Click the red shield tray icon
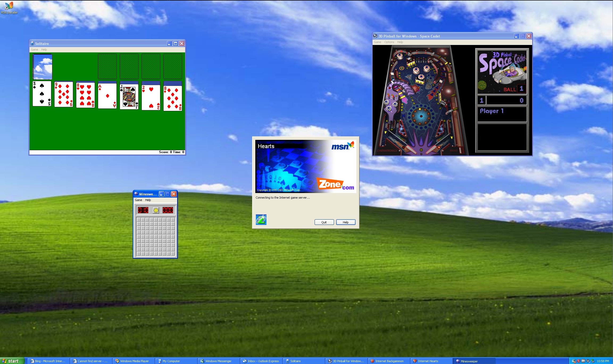Viewport: 613px width, 364px height. (578, 361)
